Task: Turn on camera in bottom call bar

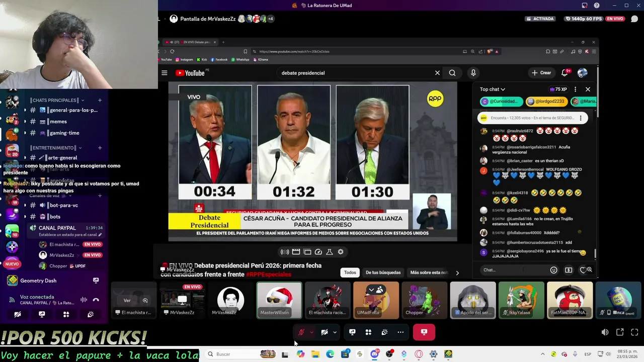Action: pyautogui.click(x=325, y=332)
